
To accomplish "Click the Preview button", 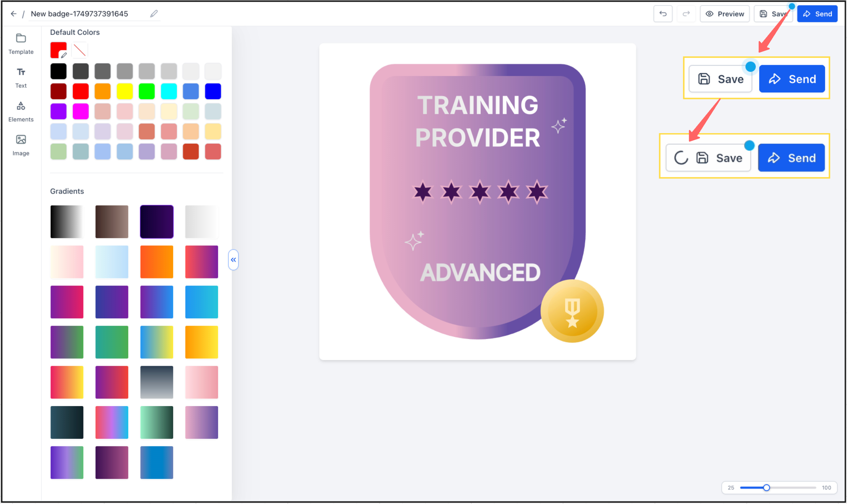I will pyautogui.click(x=725, y=14).
